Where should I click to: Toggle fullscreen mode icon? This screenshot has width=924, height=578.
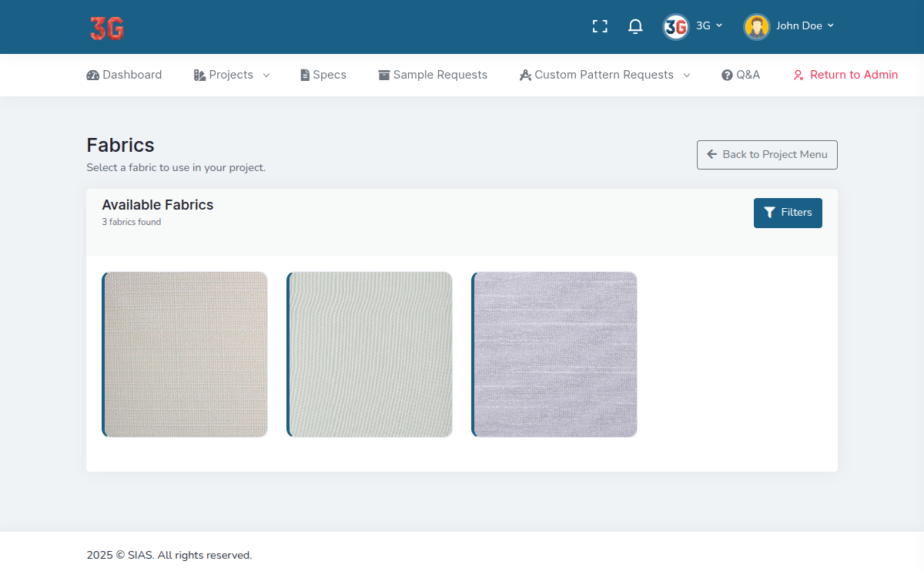[x=600, y=26]
